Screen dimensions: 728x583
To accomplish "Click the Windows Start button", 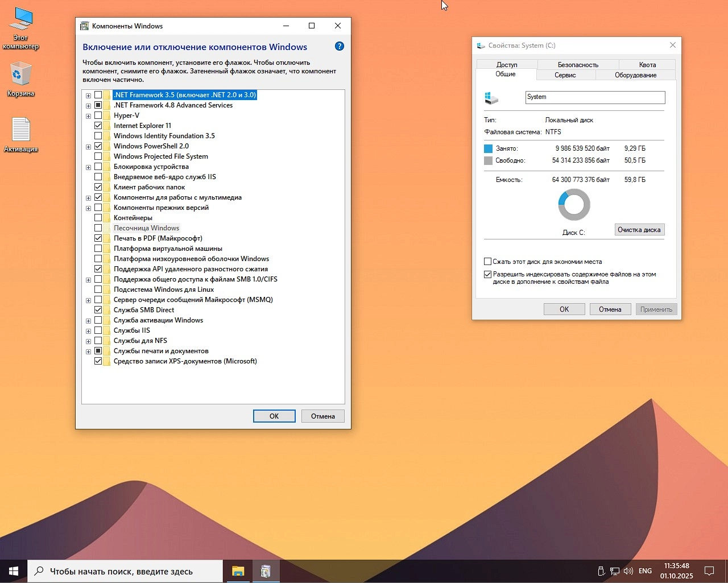I will pos(14,571).
